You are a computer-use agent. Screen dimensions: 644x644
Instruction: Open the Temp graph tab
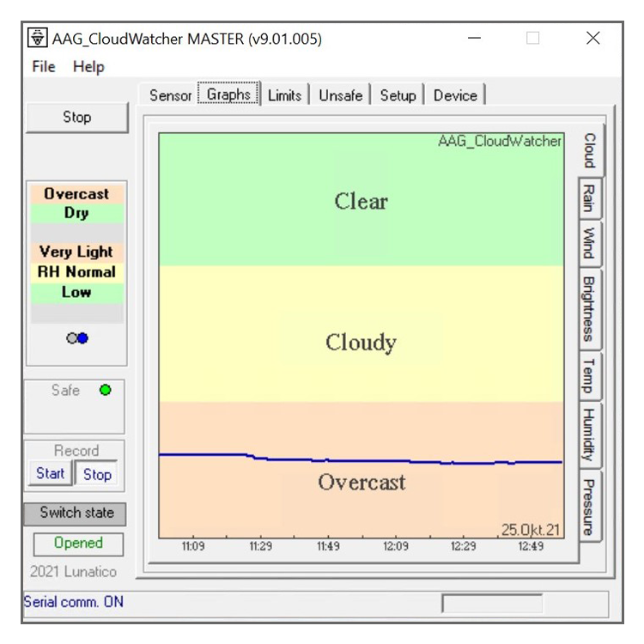click(589, 376)
